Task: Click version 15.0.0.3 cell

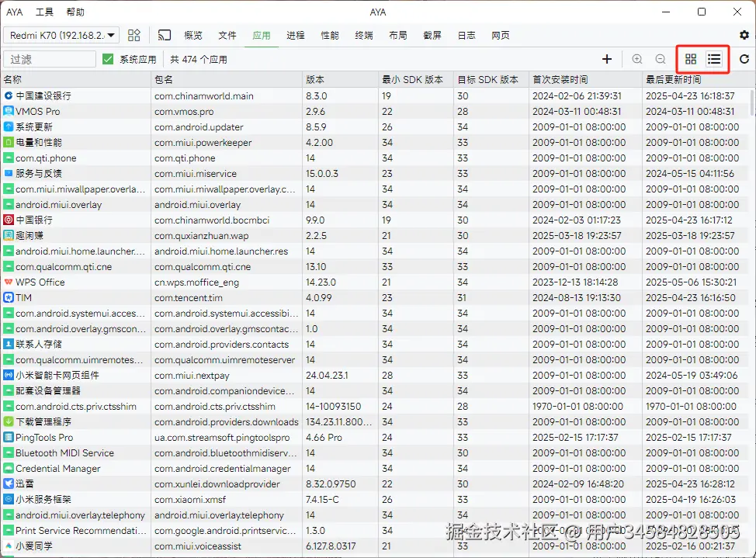Action: pyautogui.click(x=341, y=173)
